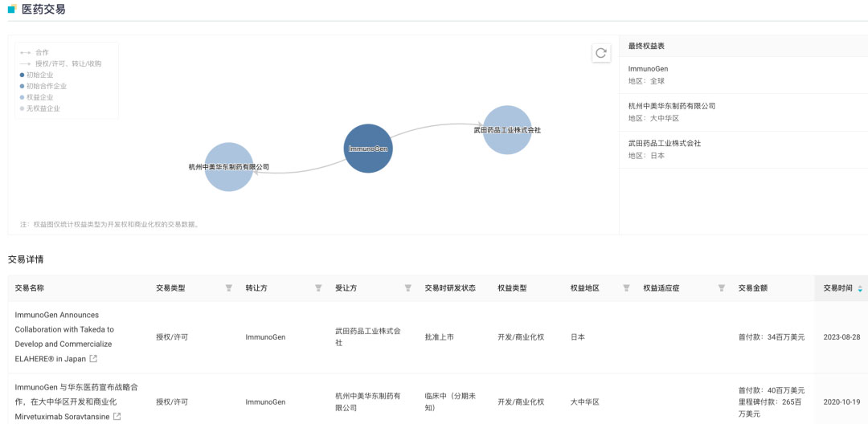Toggle the 无权益企业 legend item
This screenshot has width=868, height=424.
[43, 108]
